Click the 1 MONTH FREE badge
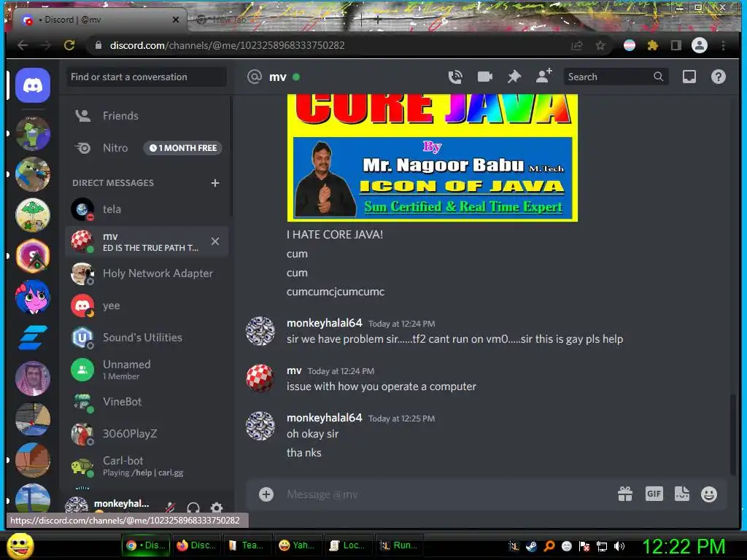This screenshot has width=747, height=560. [183, 148]
